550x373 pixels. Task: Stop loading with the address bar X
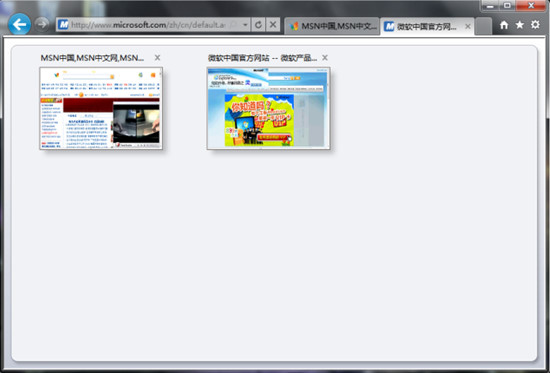[273, 25]
